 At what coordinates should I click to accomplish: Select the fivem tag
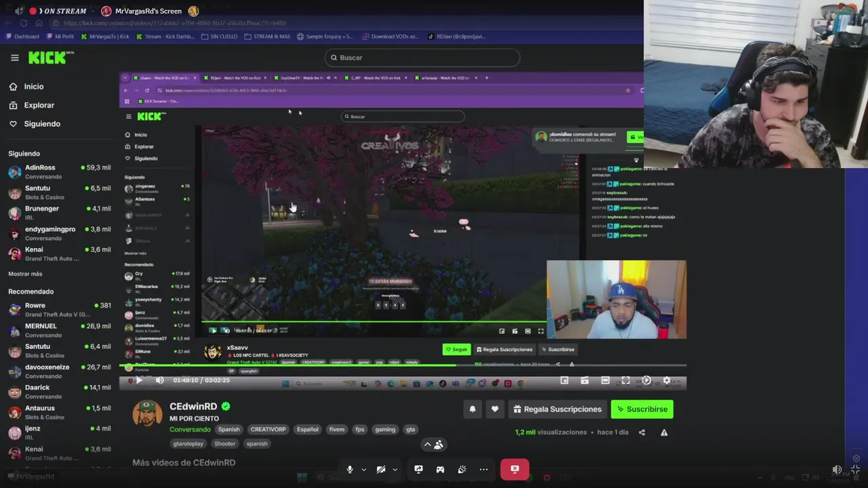(336, 429)
